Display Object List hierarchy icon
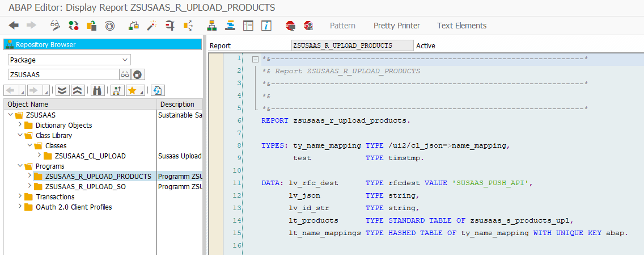Viewport: 644px width, 255px height. [212, 26]
